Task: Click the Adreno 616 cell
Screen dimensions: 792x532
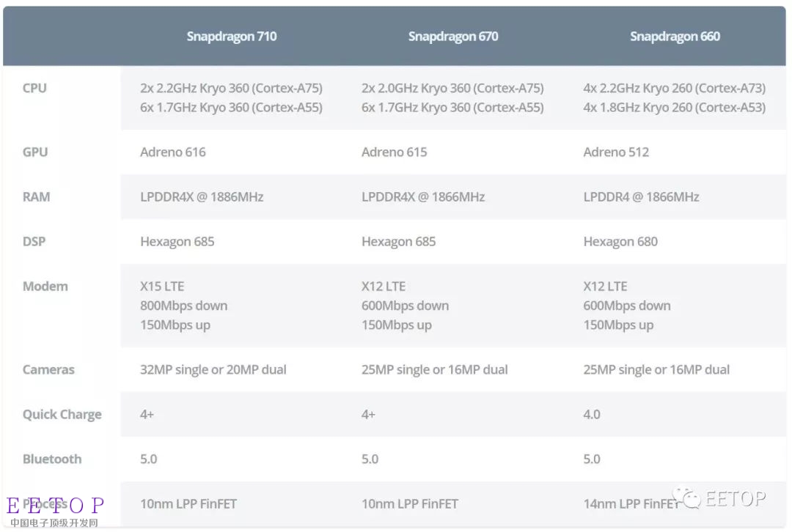Action: pos(173,152)
